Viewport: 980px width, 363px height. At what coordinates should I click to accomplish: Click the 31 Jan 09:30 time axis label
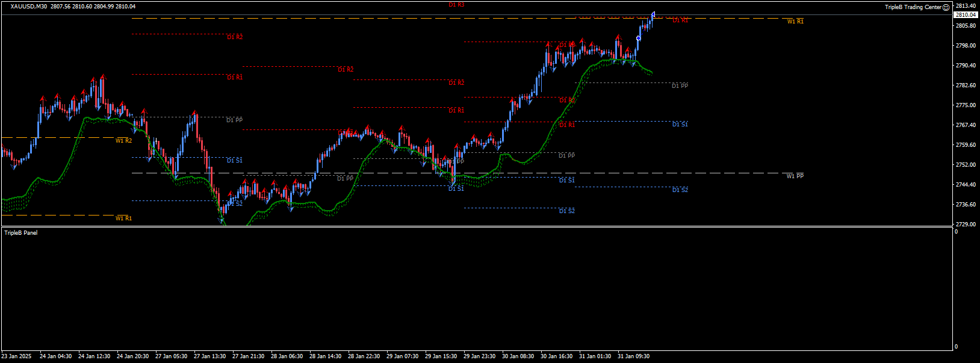[x=633, y=356]
